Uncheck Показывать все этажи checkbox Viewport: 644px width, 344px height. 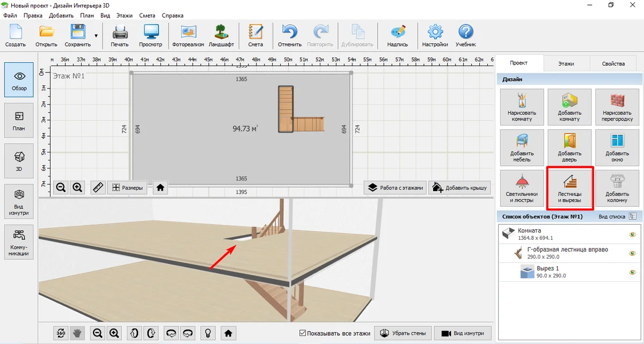[303, 333]
